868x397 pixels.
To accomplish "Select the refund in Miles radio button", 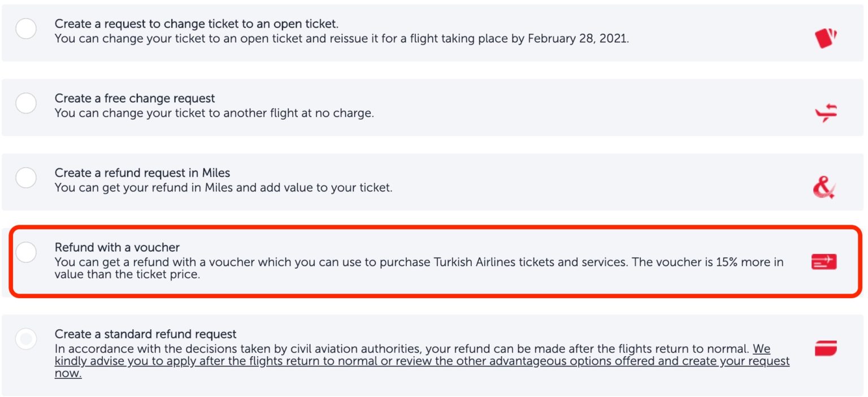I will (25, 177).
